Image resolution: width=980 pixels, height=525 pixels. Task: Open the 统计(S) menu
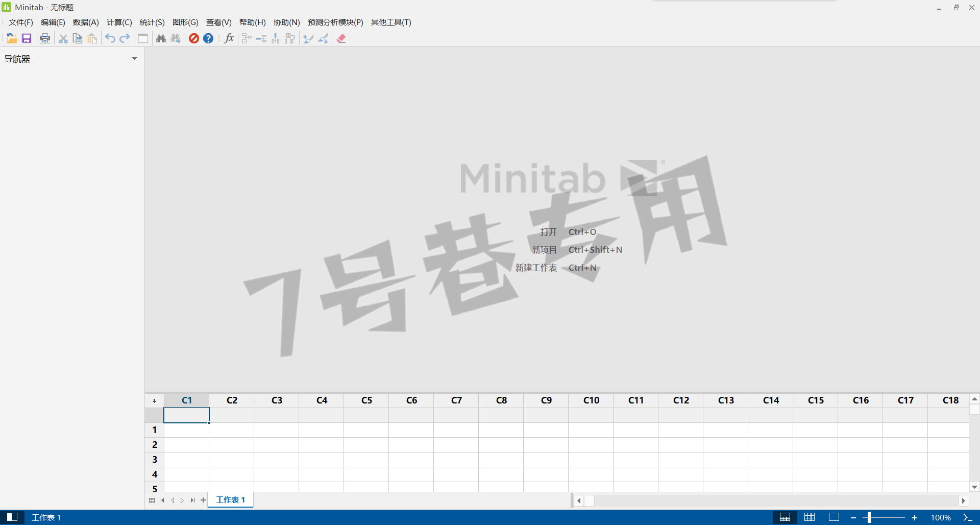click(152, 22)
